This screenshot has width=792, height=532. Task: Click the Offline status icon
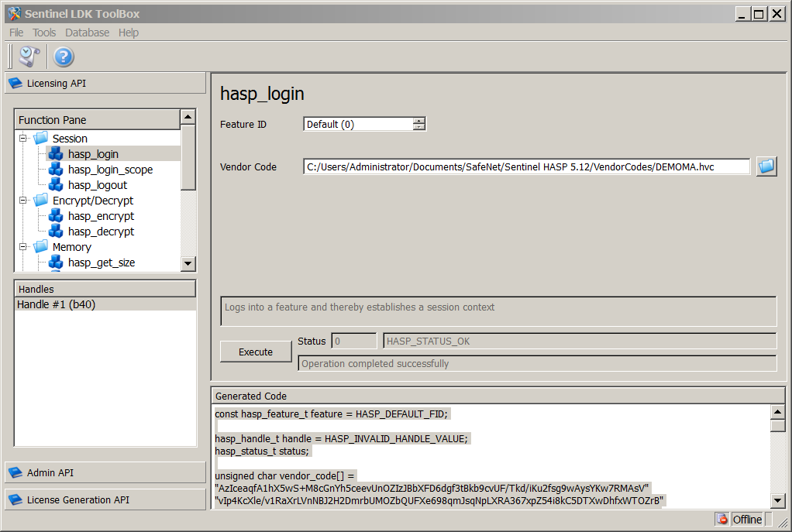(x=721, y=519)
